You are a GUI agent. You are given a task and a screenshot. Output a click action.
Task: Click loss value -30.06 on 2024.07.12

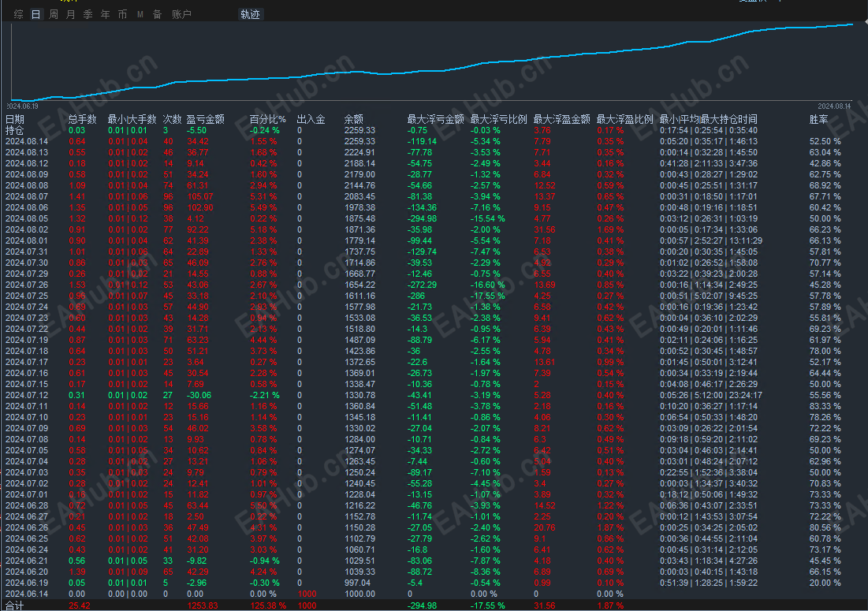(199, 395)
